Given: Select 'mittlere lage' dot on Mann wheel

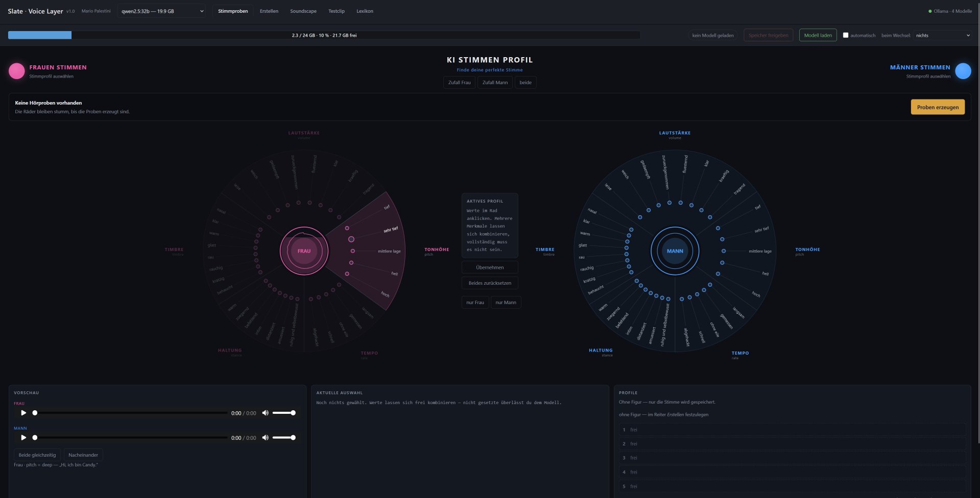Looking at the screenshot, I should pyautogui.click(x=724, y=251).
